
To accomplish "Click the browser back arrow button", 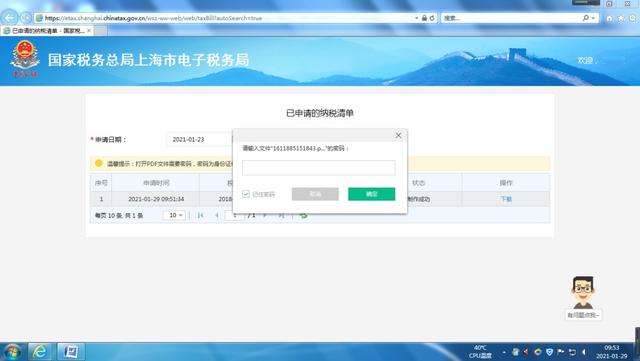I will [9, 18].
